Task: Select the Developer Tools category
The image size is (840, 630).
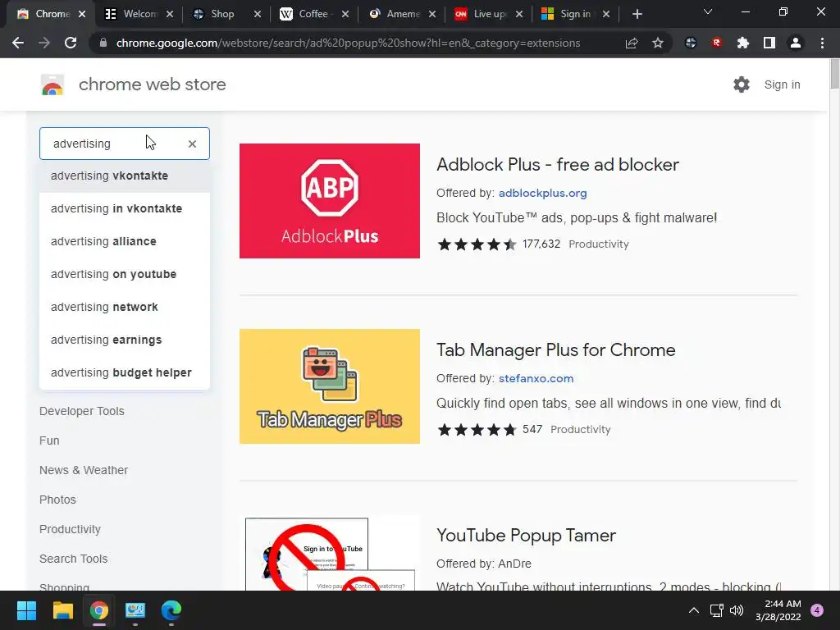Action: point(82,411)
